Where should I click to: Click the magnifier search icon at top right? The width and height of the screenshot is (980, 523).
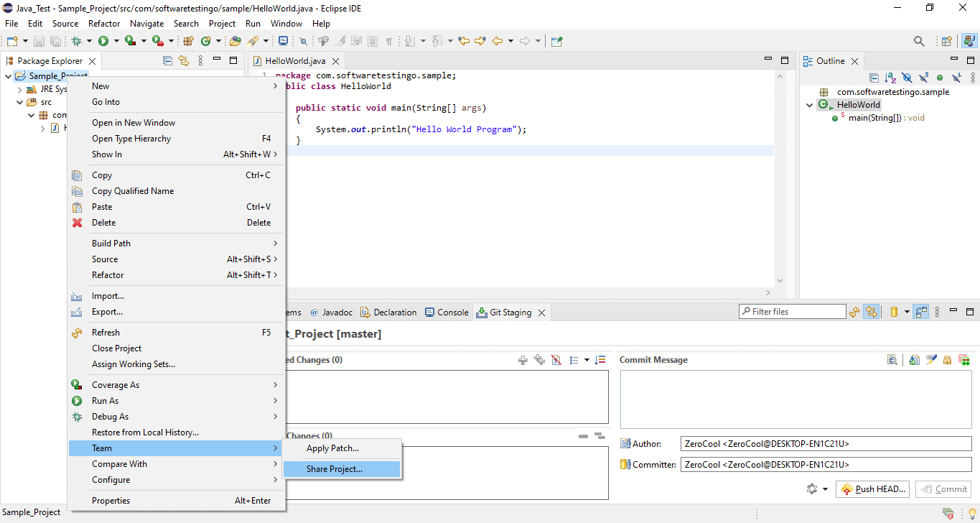click(x=919, y=41)
